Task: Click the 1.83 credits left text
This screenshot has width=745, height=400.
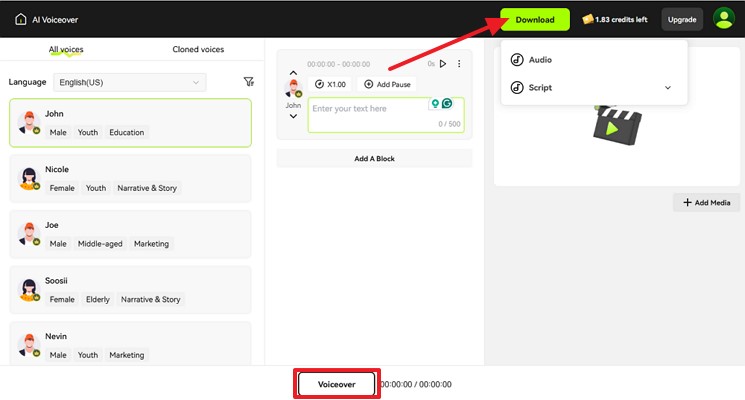Action: [621, 19]
